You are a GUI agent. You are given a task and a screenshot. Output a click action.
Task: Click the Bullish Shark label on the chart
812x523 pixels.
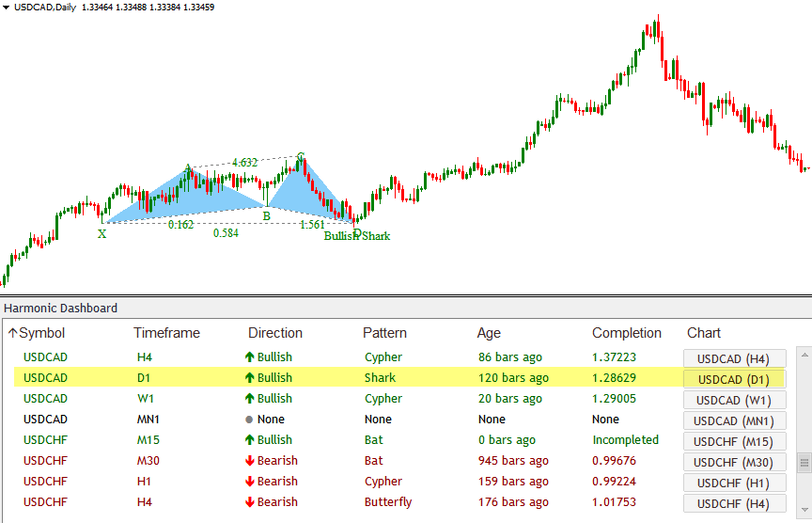(356, 236)
